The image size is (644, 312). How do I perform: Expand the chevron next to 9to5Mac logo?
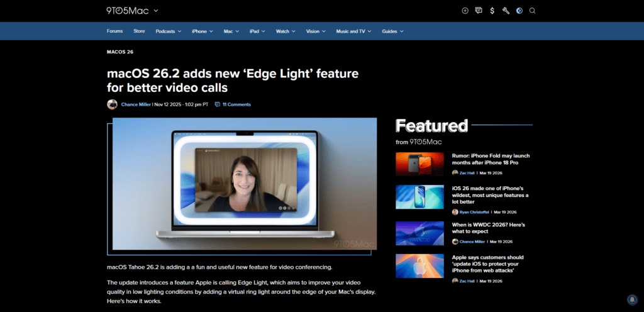156,11
